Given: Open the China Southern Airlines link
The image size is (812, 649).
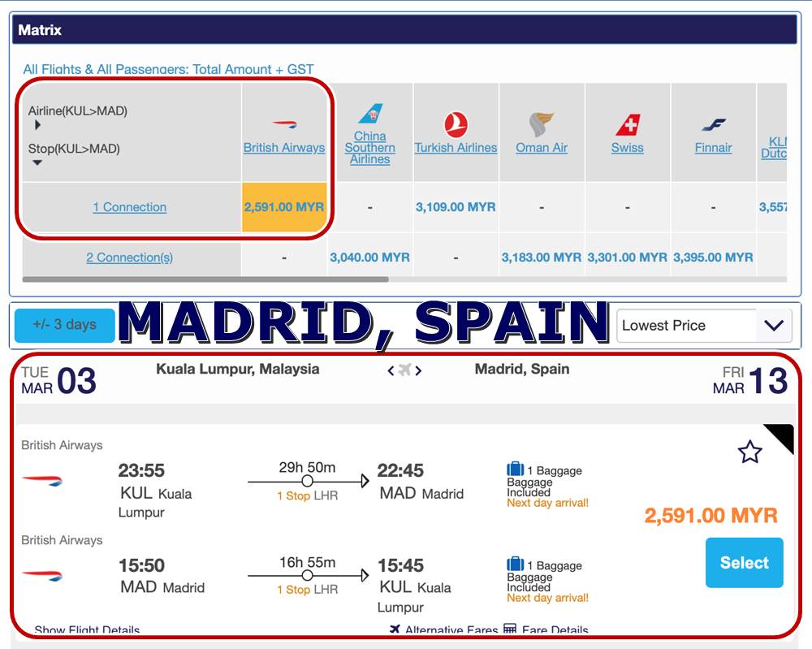Looking at the screenshot, I should (370, 148).
